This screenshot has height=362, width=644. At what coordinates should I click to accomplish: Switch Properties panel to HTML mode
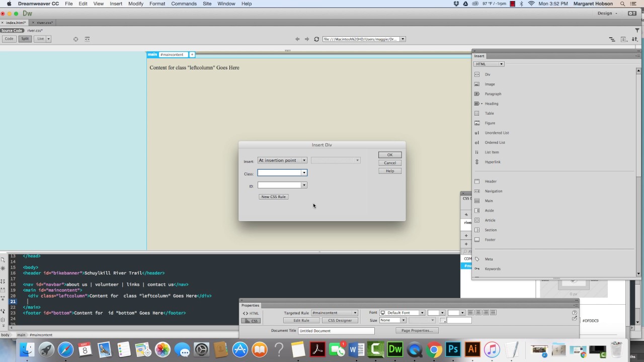(x=251, y=313)
